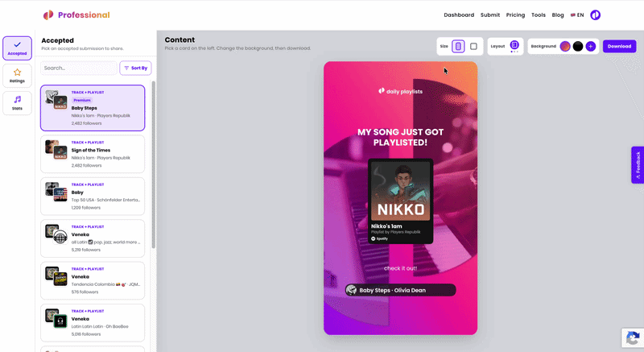Select the Baby Top 50 USA card
Screen dimensions: 644x352
coord(93,197)
